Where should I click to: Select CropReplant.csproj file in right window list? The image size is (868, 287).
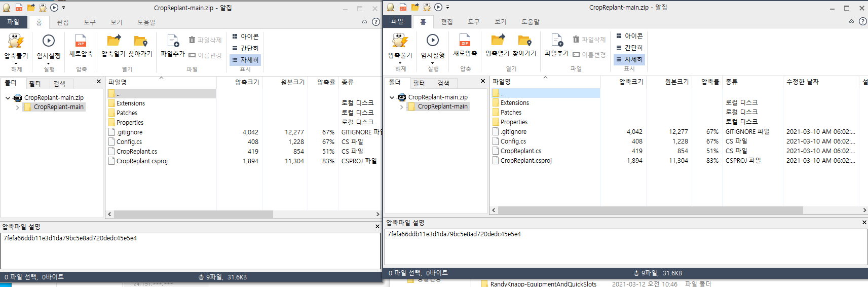coord(526,161)
